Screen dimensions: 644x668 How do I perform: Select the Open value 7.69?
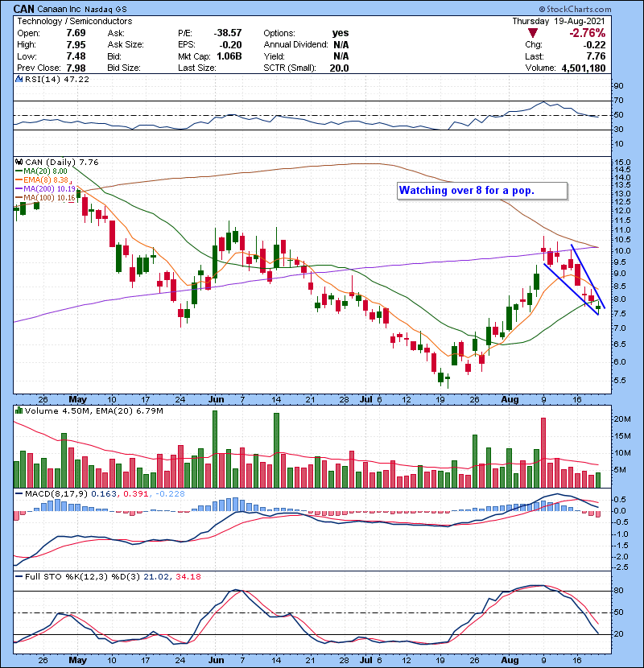tap(76, 33)
